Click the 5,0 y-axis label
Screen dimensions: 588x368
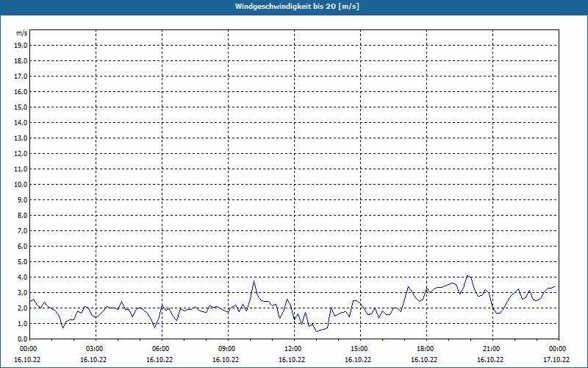(x=23, y=262)
